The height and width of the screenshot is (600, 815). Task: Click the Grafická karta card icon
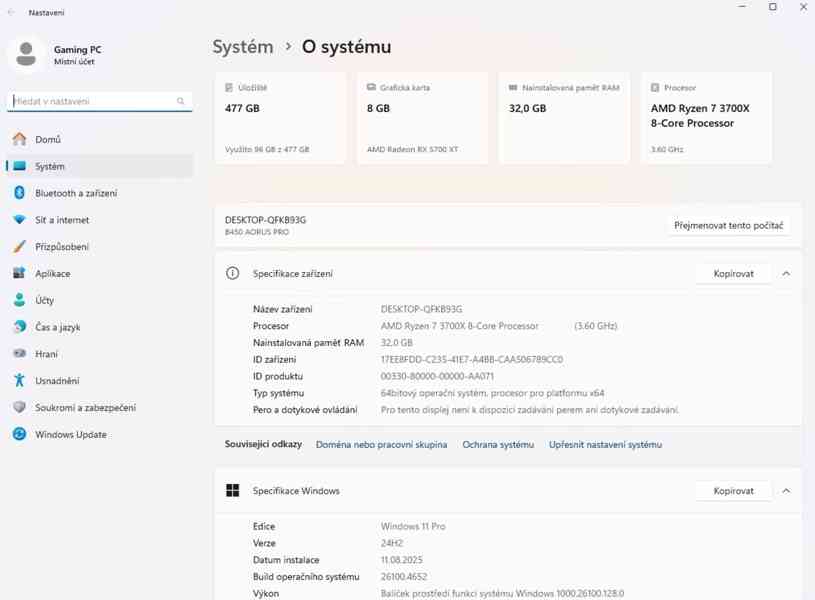371,87
